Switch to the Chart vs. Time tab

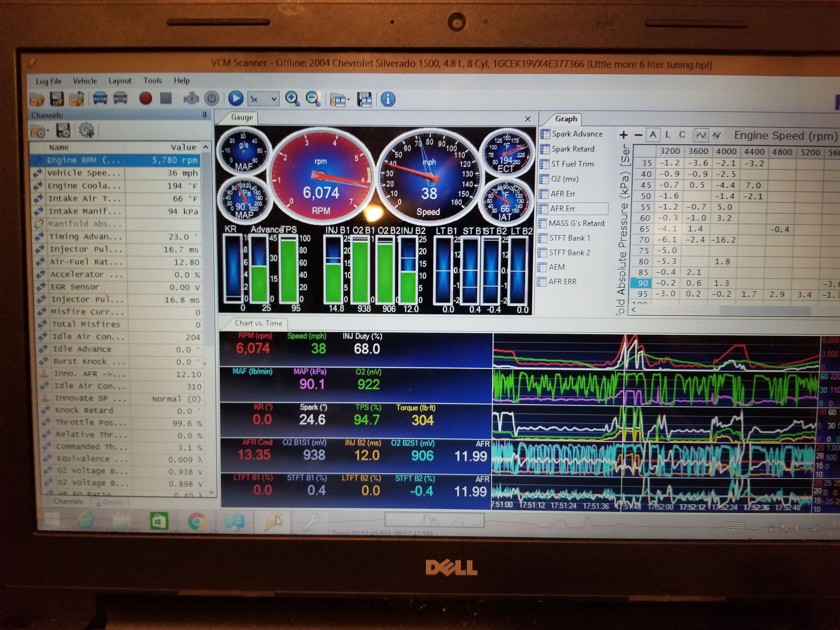tap(258, 323)
